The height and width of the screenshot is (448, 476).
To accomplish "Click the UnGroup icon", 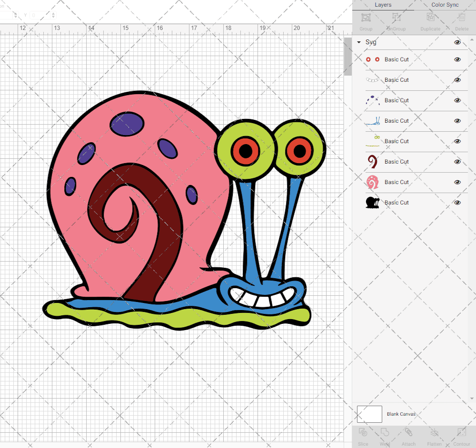I will 396,18.
